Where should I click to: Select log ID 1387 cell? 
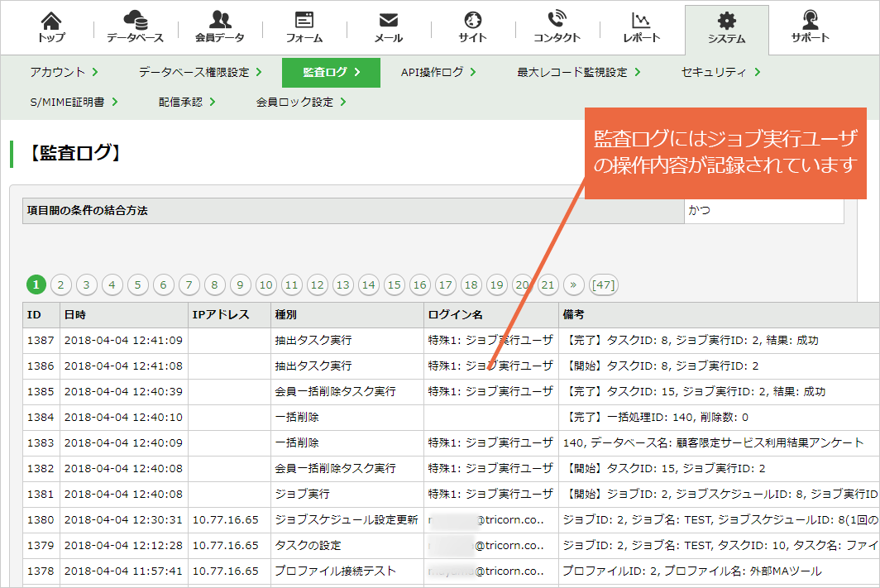pos(41,341)
